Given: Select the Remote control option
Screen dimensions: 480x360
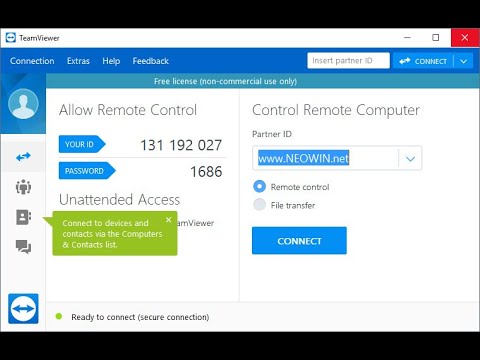Looking at the screenshot, I should [x=260, y=186].
